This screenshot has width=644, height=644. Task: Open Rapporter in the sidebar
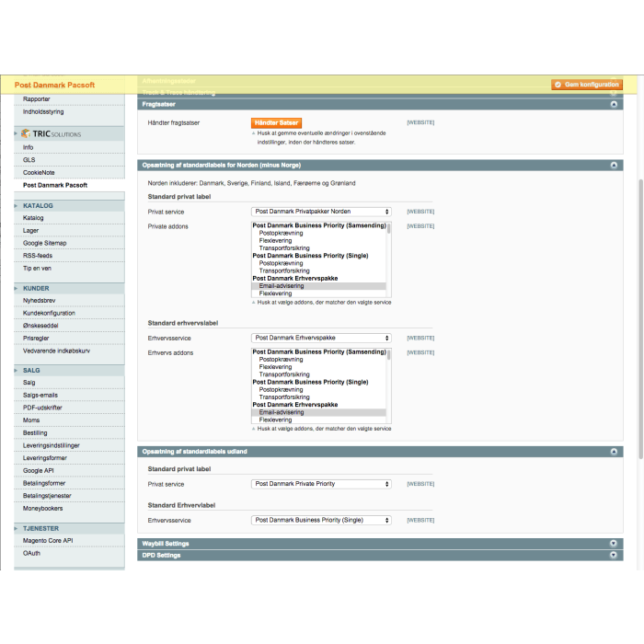click(37, 99)
